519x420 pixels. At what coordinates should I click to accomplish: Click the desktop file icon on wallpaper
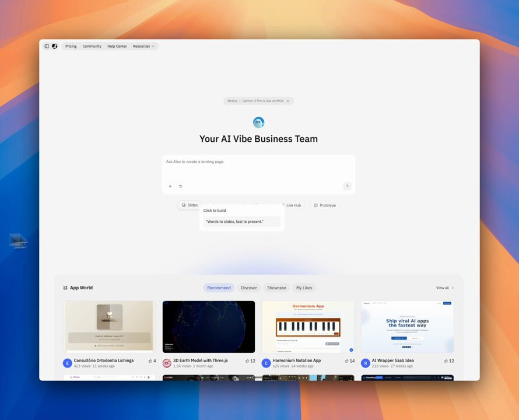click(x=18, y=241)
